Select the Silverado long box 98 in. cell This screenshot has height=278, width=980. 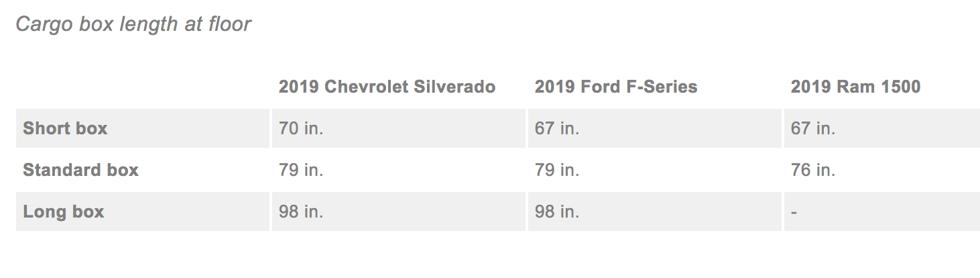(x=399, y=212)
